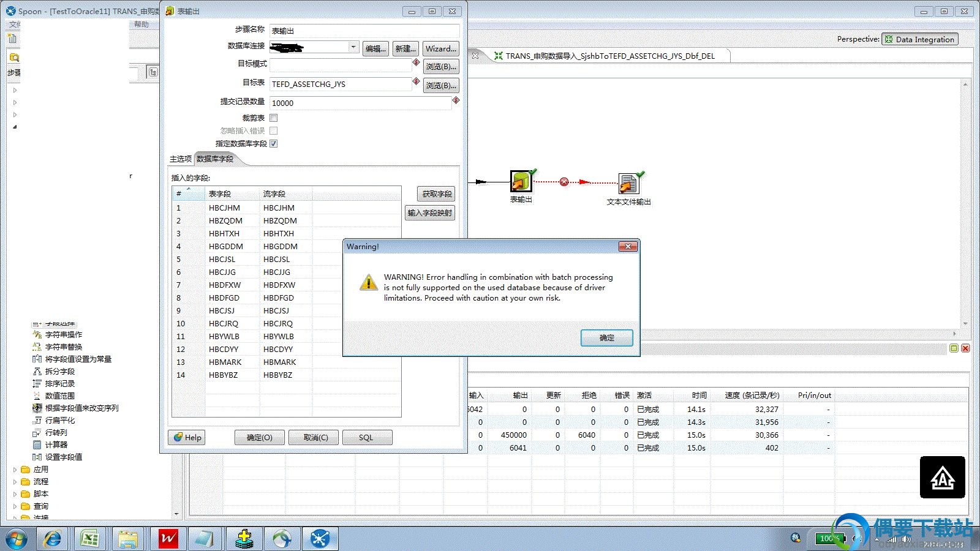Click canvas vertical scrollbar up arrow

[965, 84]
